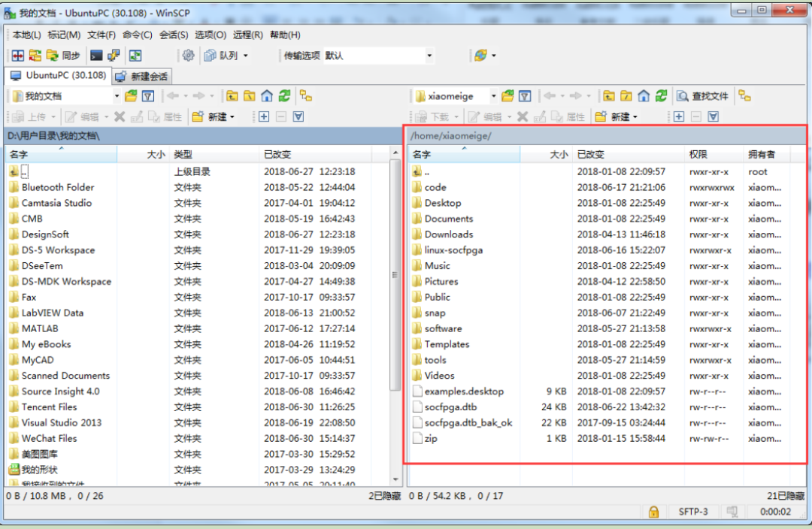
Task: Open the local New (新建) dropdown
Action: pyautogui.click(x=213, y=117)
